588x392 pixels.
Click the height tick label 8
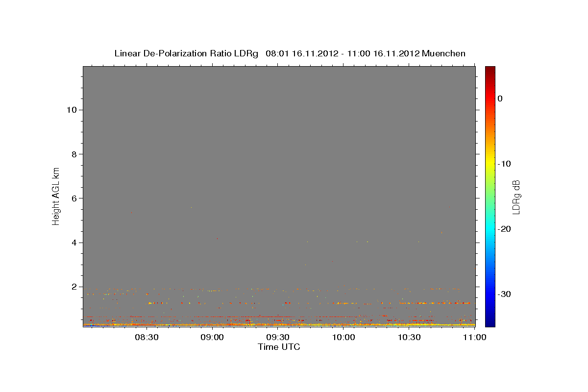click(x=74, y=154)
